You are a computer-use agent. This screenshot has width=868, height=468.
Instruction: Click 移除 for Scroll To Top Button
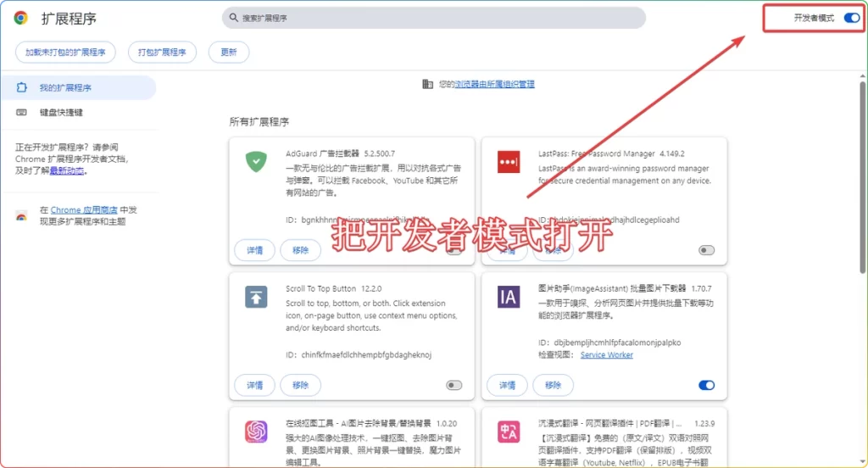[x=301, y=386]
